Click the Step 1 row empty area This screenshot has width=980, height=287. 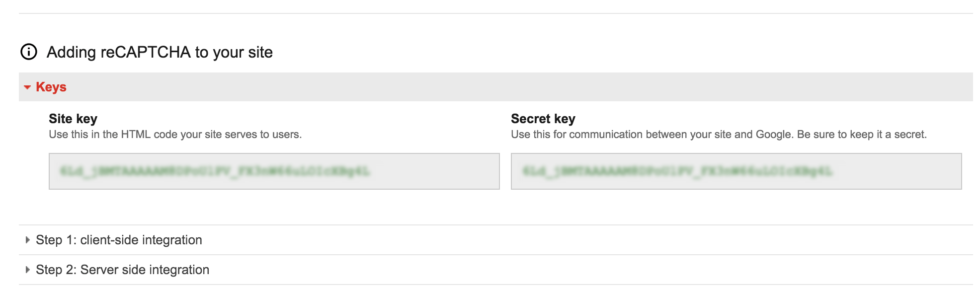tap(586, 240)
